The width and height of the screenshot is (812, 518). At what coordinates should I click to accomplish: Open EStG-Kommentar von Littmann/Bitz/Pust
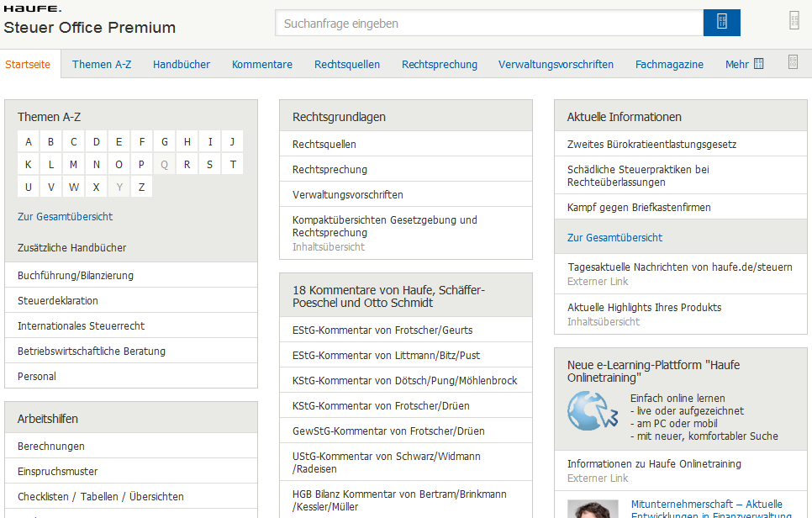[x=406, y=356]
